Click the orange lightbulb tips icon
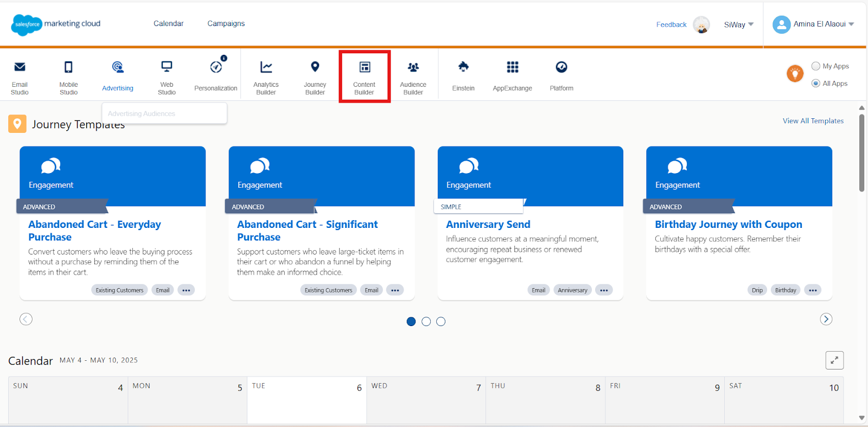The width and height of the screenshot is (868, 427). point(795,73)
